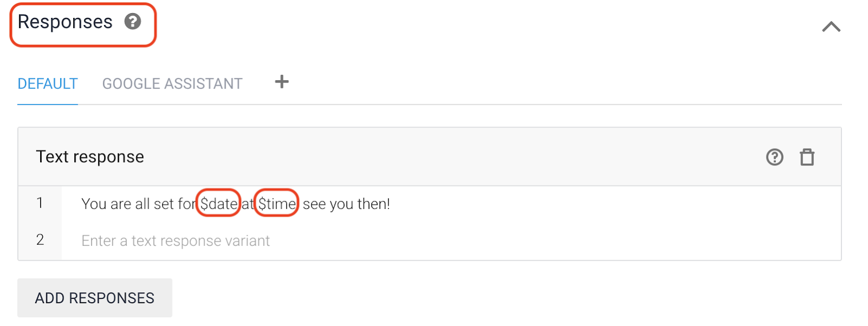Place cursor in "see you then!" text
Image resolution: width=868 pixels, height=326 pixels.
coord(346,204)
